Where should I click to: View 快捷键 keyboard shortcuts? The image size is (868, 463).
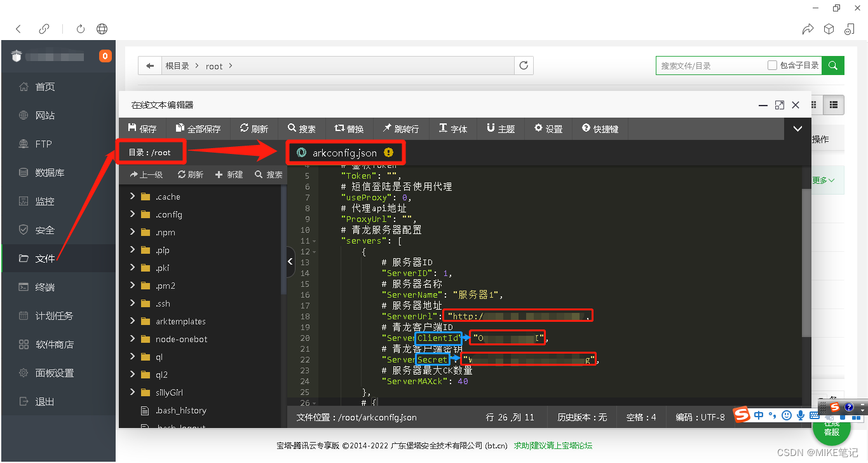point(599,128)
